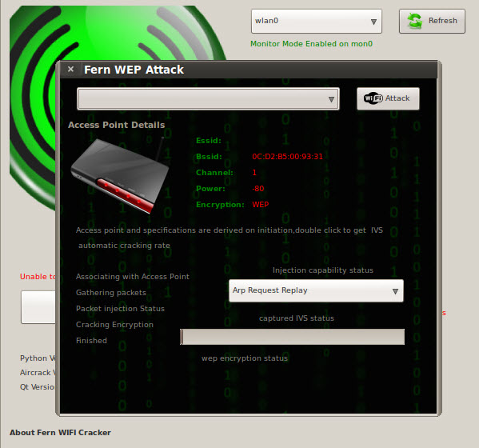This screenshot has height=448, width=479.
Task: Open the empty access point dropdown
Action: point(209,98)
